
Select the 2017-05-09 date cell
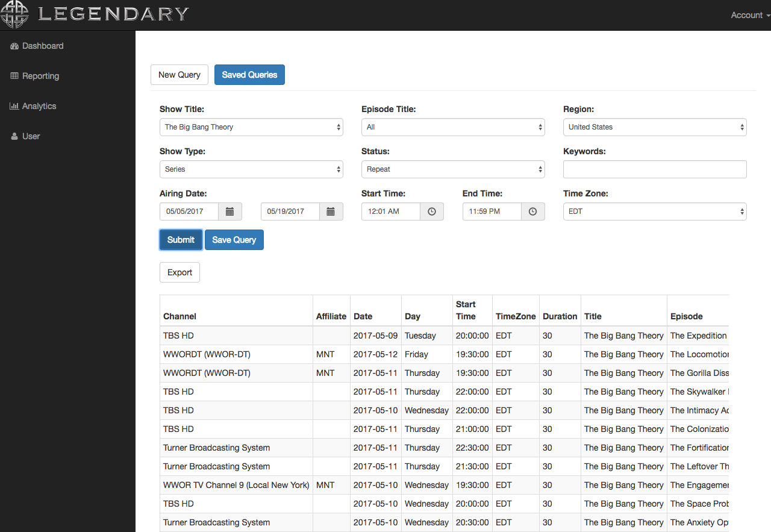click(x=376, y=336)
